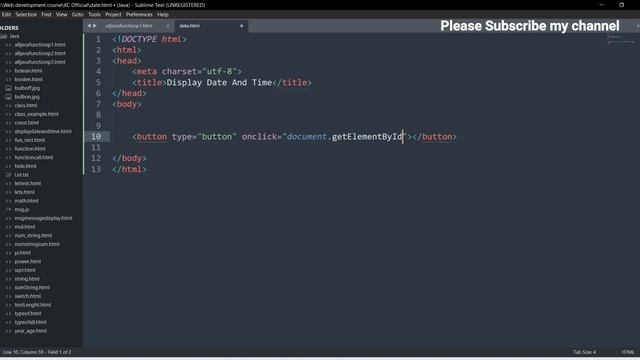The height and width of the screenshot is (360, 640).
Task: Open const.html from the sidebar
Action: point(27,122)
